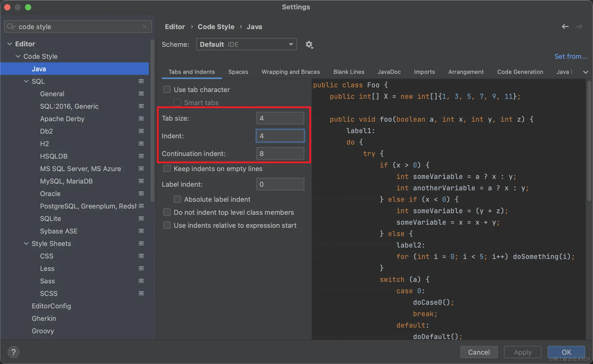The height and width of the screenshot is (364, 593).
Task: Click the back navigation arrow
Action: (565, 27)
